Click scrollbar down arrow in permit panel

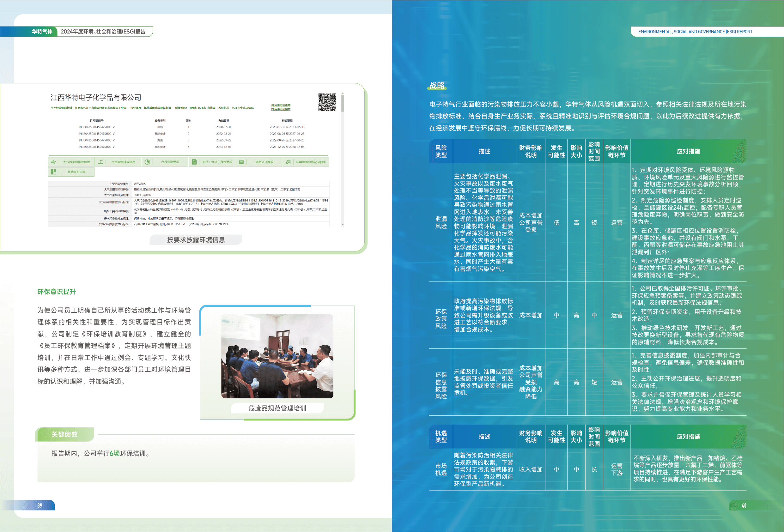click(x=343, y=224)
